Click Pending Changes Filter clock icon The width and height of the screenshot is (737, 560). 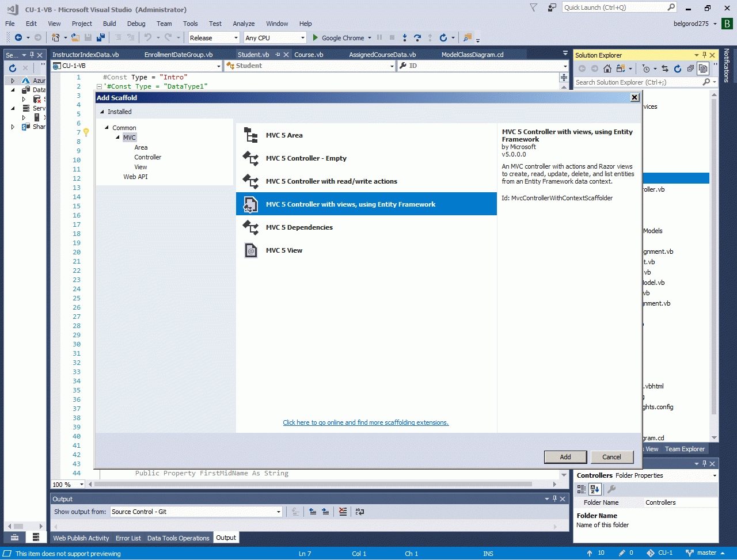(x=646, y=69)
